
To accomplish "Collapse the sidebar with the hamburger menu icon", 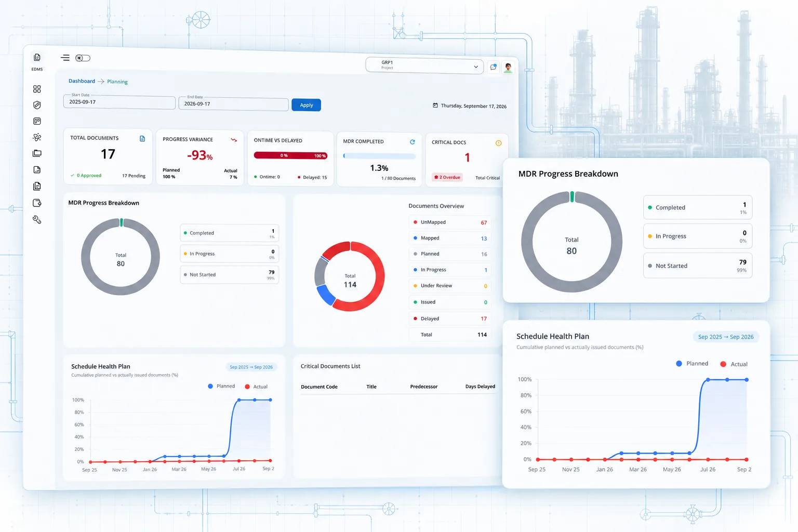I will tap(65, 58).
